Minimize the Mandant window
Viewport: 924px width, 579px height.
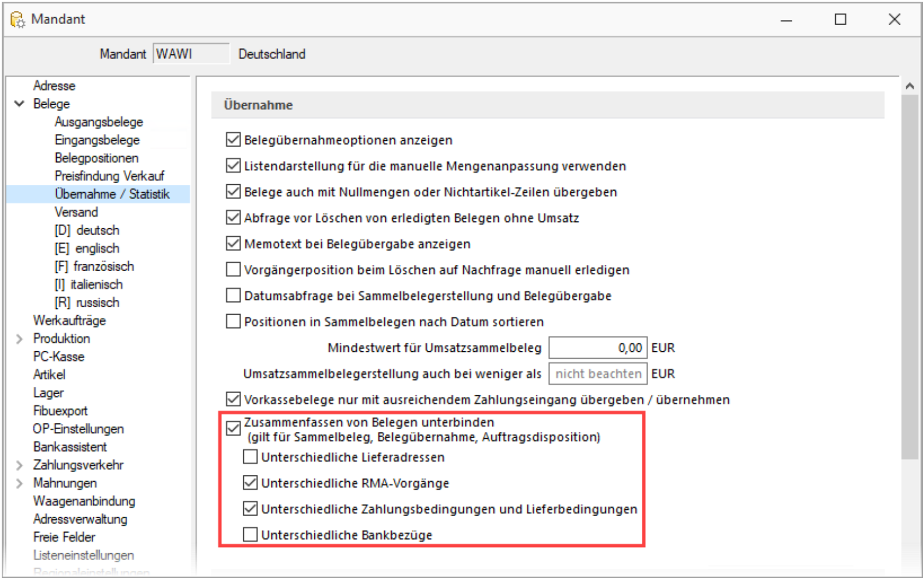click(x=787, y=19)
